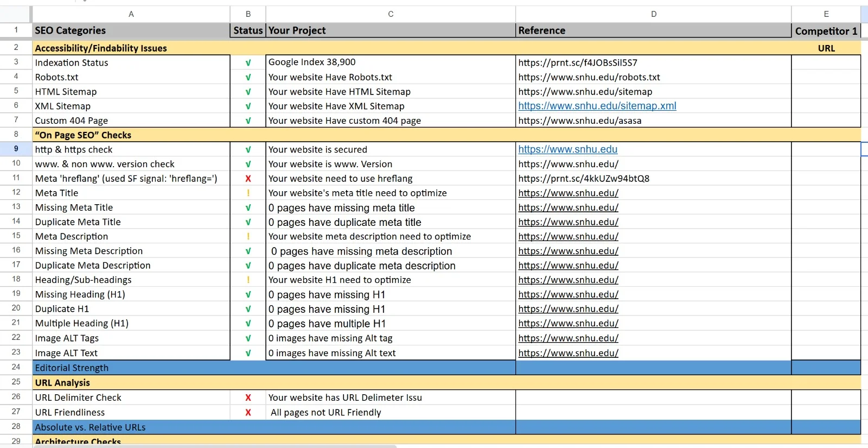
Task: Click the green check status for Indexation Status
Action: click(248, 62)
